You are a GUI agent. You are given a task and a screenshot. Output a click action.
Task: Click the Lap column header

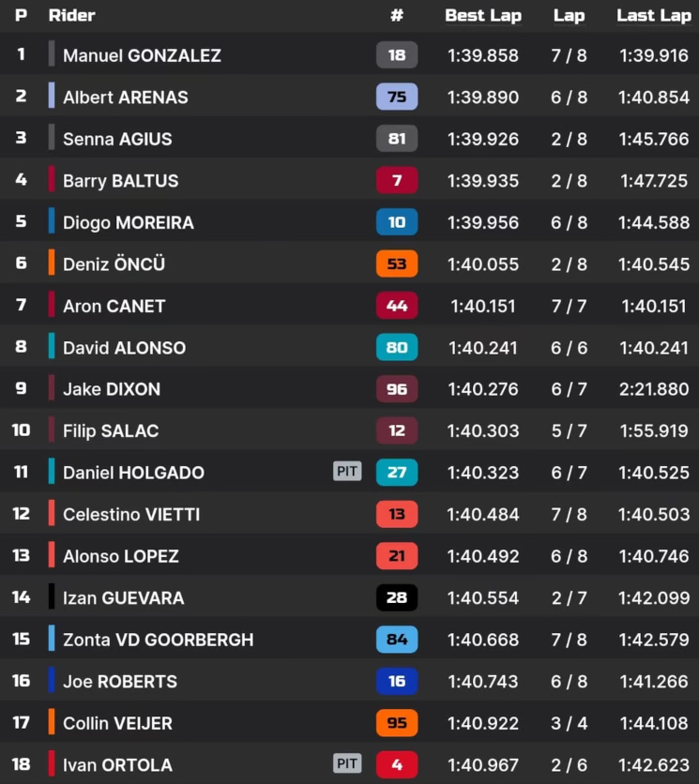(569, 16)
